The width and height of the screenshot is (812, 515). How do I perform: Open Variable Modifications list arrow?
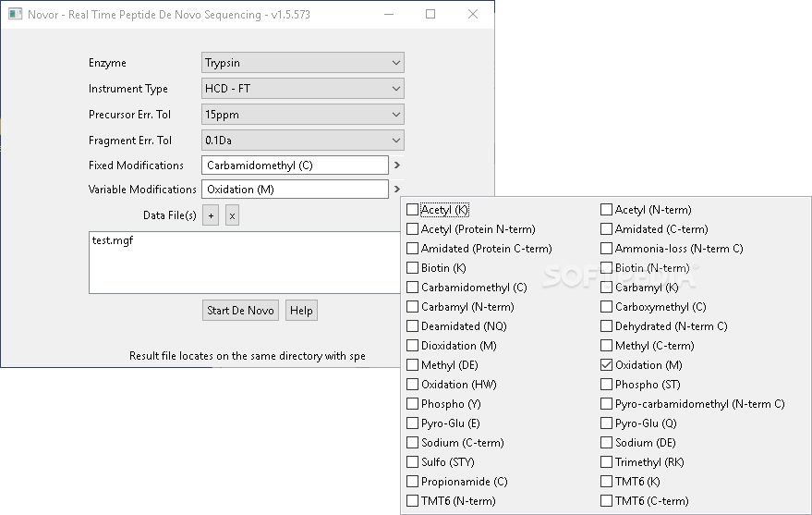(x=397, y=190)
